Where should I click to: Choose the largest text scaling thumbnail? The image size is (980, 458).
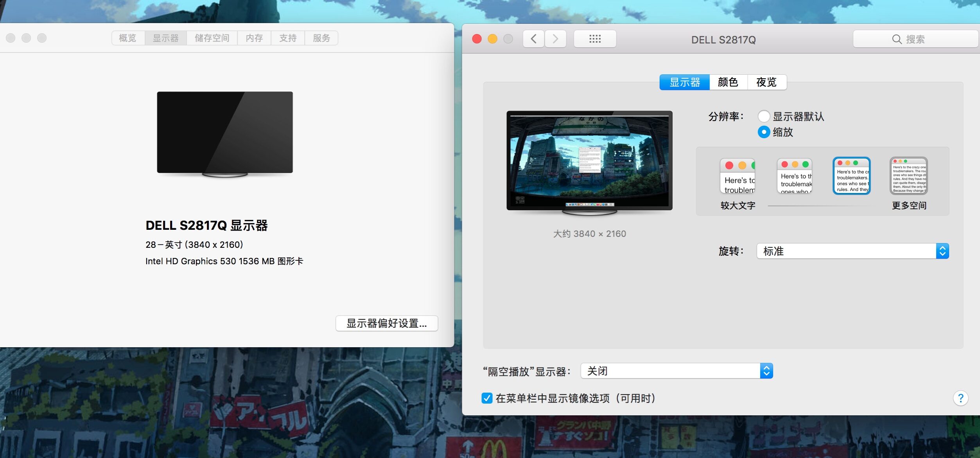click(738, 176)
